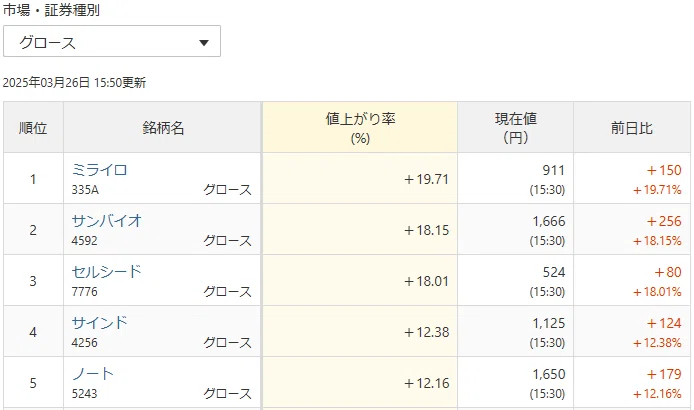Open the サインド stock link

[x=100, y=322]
